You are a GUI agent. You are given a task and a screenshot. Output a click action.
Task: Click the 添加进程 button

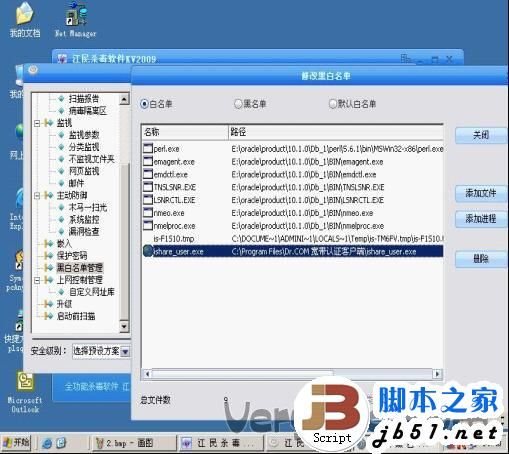481,219
